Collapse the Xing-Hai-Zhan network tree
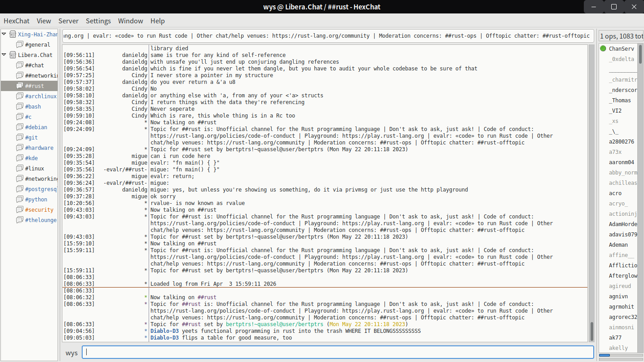This screenshot has height=362, width=644. coord(4,34)
